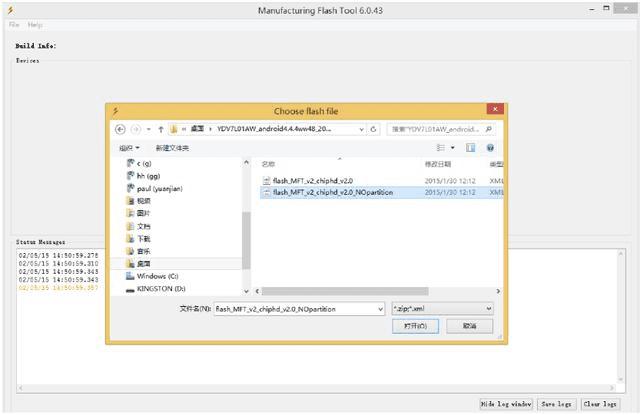Click the folder icon in address bar
The width and height of the screenshot is (640, 415).
click(x=174, y=129)
